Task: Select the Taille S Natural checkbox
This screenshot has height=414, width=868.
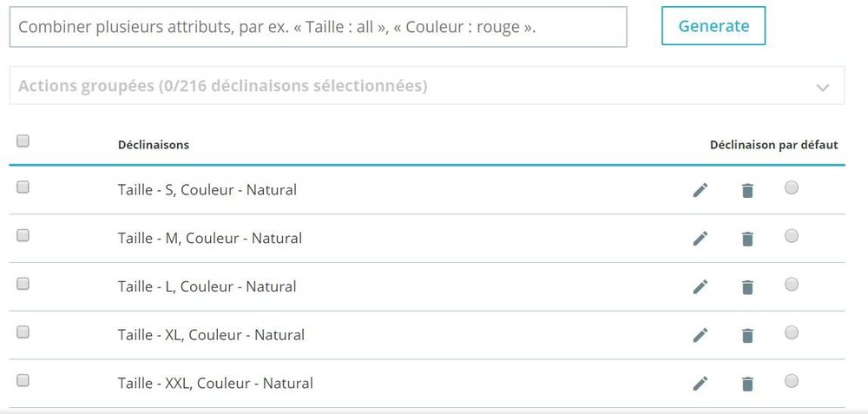Action: [23, 187]
